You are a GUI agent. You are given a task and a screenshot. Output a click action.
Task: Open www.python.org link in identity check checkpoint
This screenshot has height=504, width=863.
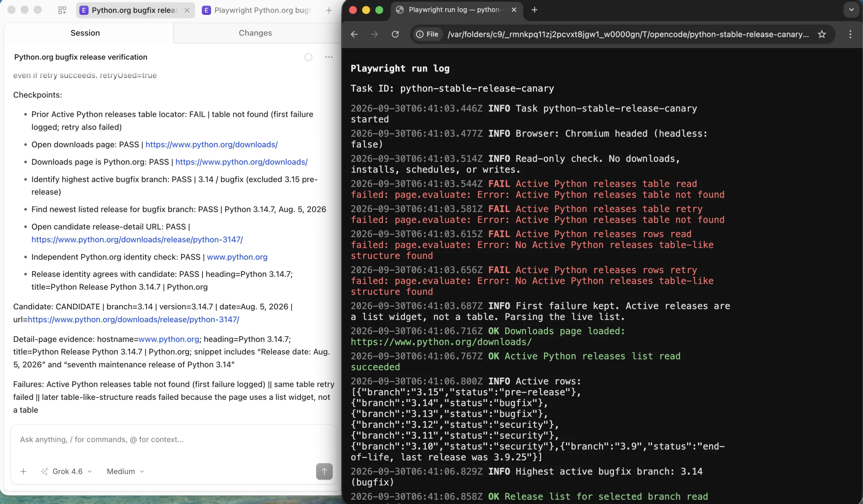tap(237, 257)
